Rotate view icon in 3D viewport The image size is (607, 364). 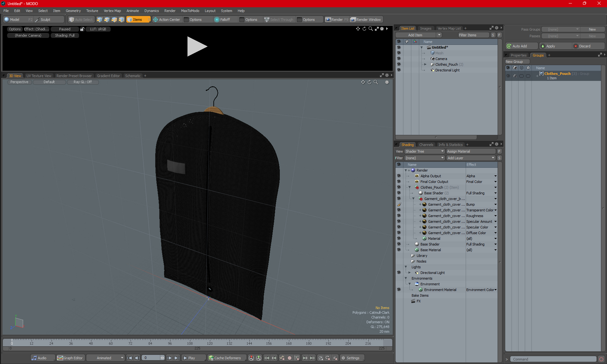click(x=369, y=82)
